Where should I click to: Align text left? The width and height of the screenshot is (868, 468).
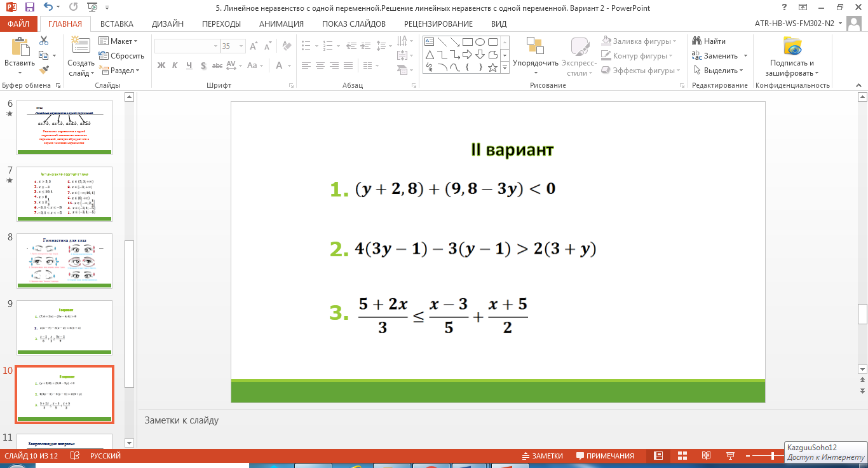306,65
